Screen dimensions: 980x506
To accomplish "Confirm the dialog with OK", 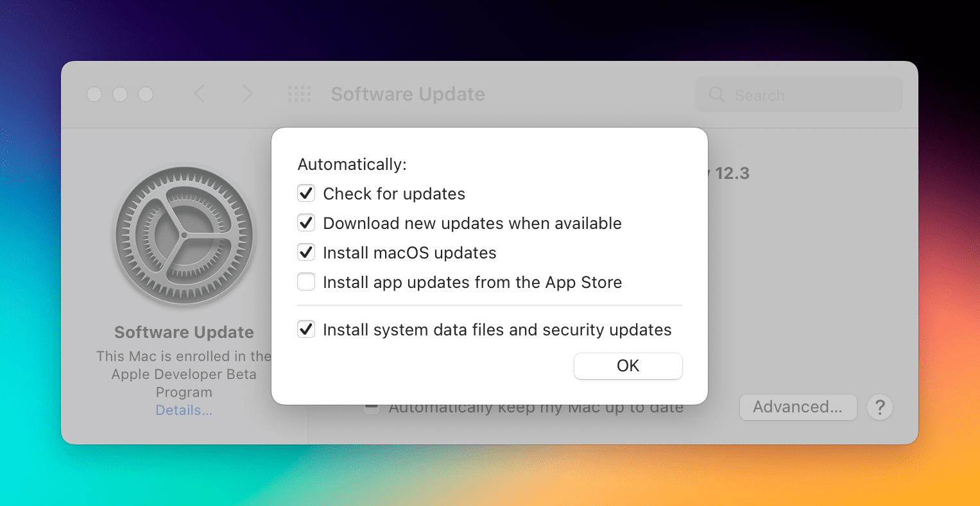I will [x=628, y=366].
